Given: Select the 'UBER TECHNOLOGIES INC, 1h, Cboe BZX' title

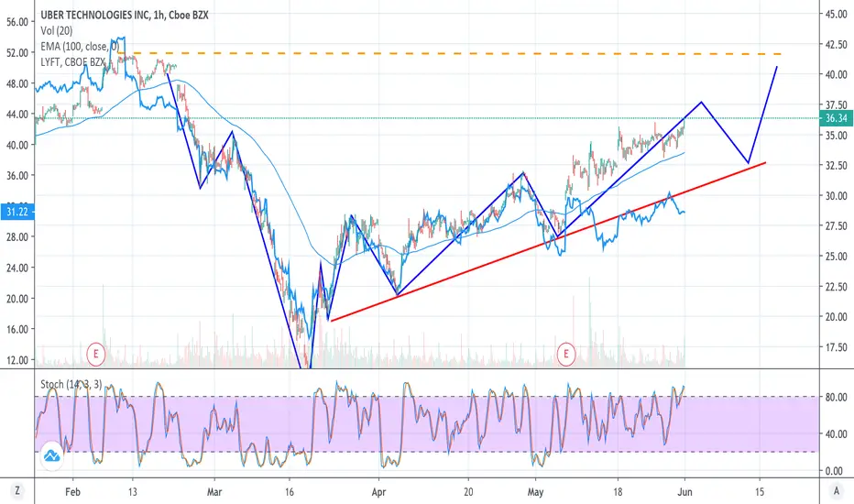Looking at the screenshot, I should tap(125, 16).
